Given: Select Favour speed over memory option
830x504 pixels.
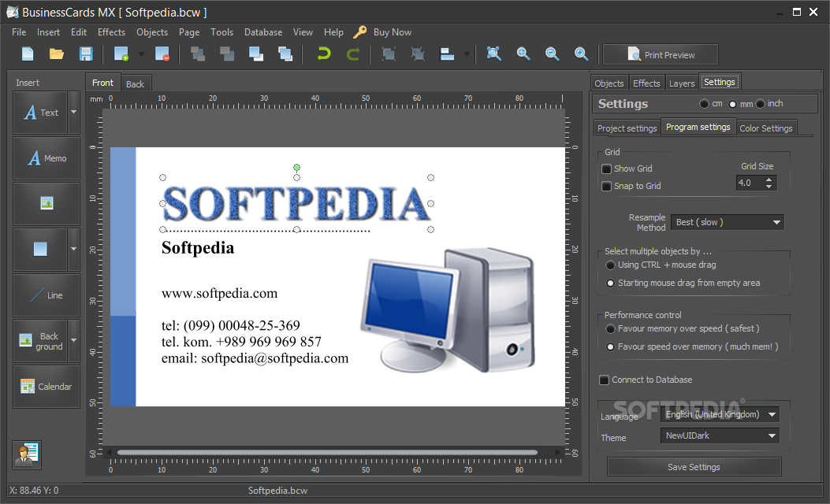Looking at the screenshot, I should coord(610,347).
